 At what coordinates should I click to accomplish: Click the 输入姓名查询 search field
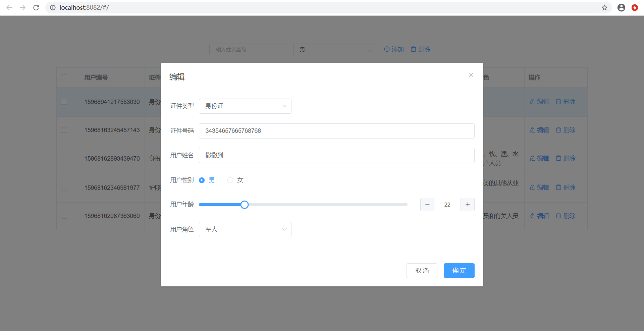coord(248,49)
